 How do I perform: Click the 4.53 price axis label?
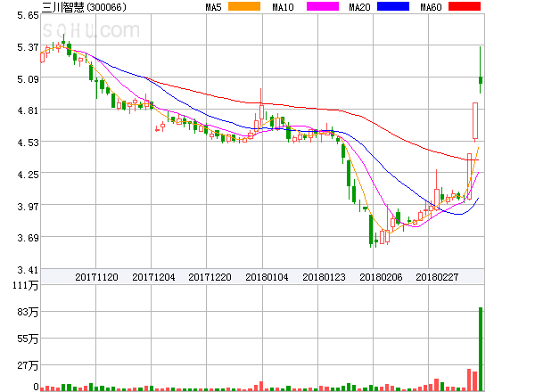point(28,143)
